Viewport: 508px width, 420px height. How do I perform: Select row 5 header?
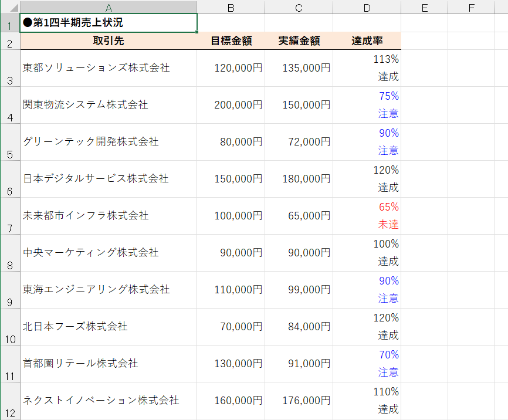coord(10,142)
